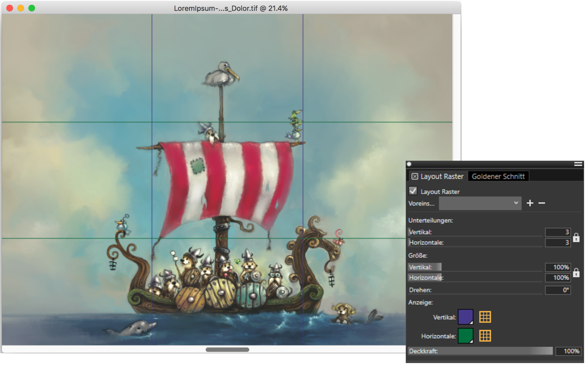
Task: Uncheck the Layout Raster checkbox
Action: [x=413, y=191]
